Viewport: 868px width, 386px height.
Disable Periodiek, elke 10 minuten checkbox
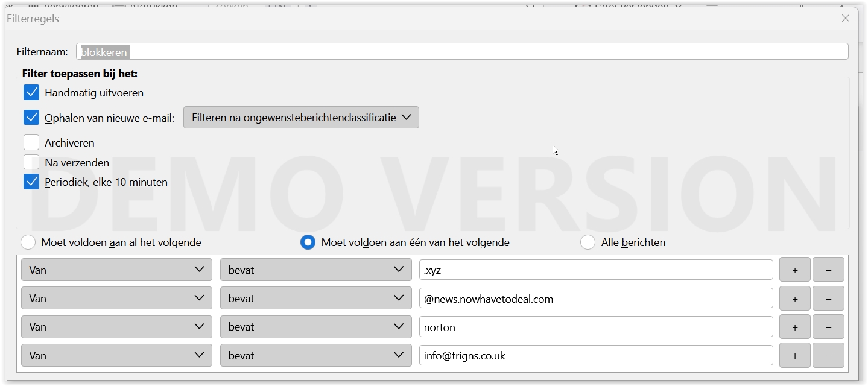pos(31,182)
